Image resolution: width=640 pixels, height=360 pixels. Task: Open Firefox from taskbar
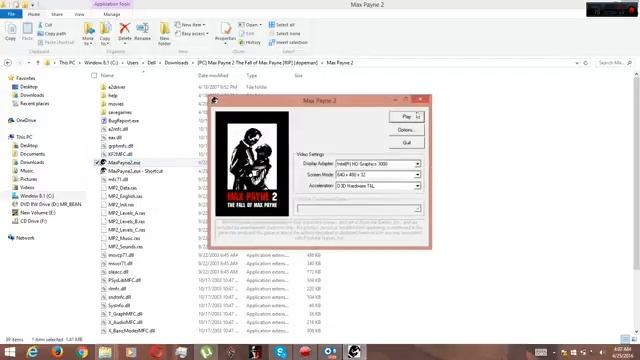pos(57,352)
